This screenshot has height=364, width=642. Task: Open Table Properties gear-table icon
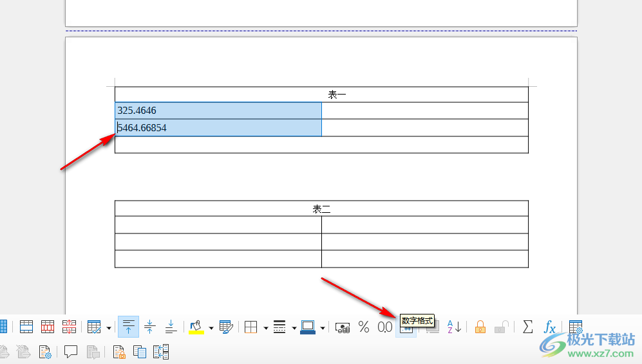(x=576, y=327)
